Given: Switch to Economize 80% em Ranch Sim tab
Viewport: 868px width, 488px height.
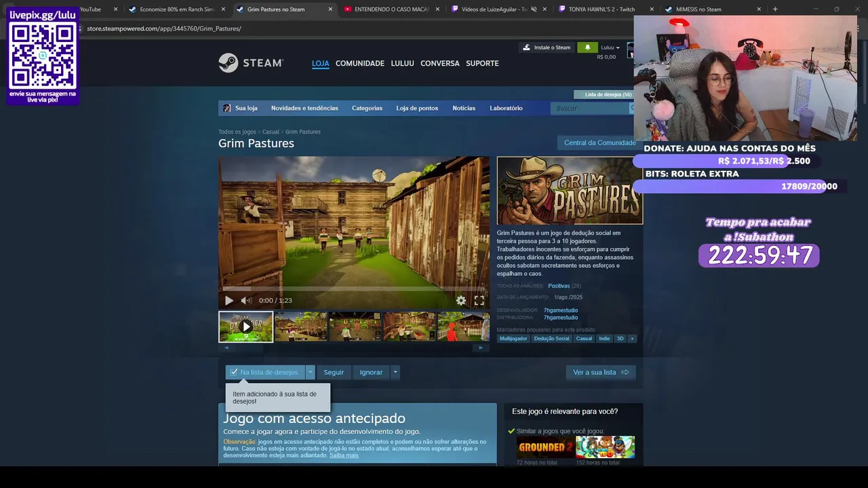Looking at the screenshot, I should pos(176,9).
